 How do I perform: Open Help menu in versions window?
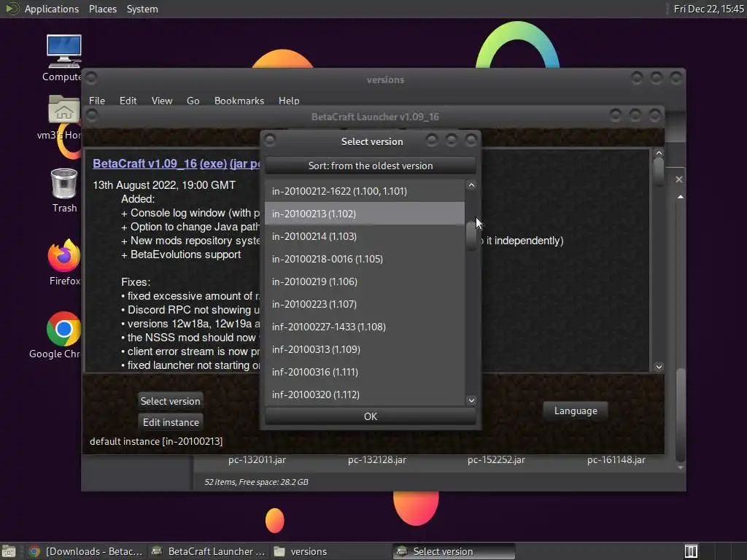(x=289, y=101)
